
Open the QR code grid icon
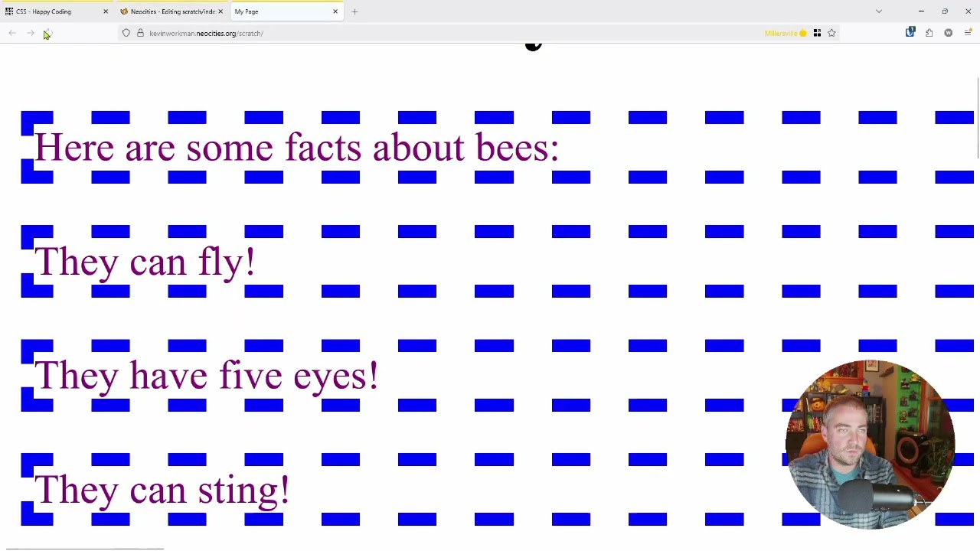click(x=817, y=33)
